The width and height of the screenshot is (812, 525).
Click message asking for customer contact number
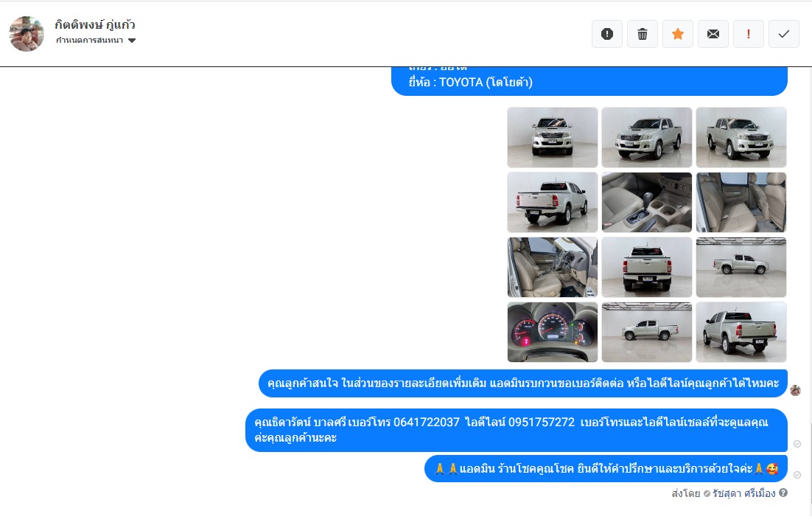[x=523, y=383]
